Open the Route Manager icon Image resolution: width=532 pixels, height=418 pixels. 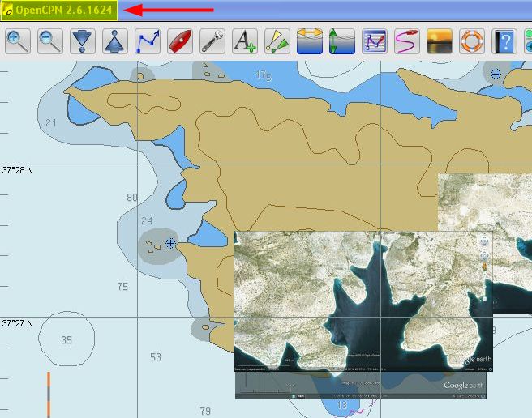(x=375, y=41)
